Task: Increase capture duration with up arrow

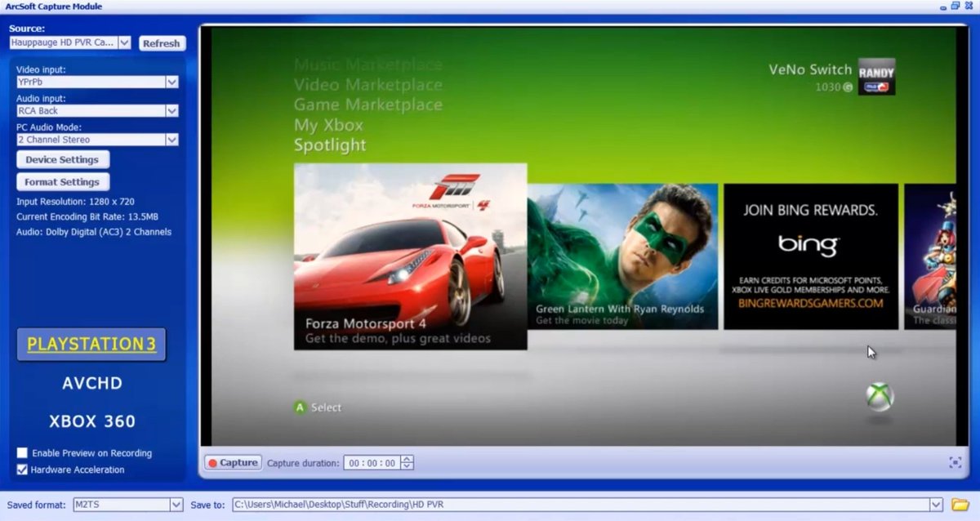Action: 407,459
